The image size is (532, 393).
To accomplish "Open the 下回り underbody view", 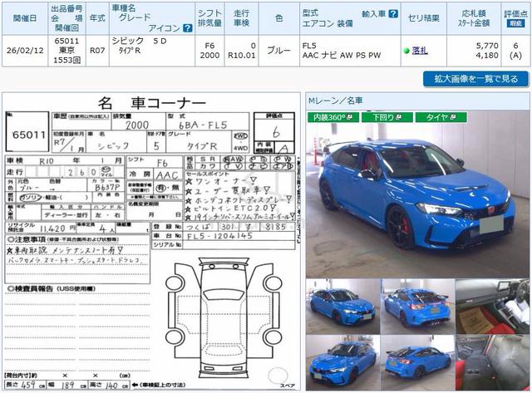I will (x=387, y=117).
